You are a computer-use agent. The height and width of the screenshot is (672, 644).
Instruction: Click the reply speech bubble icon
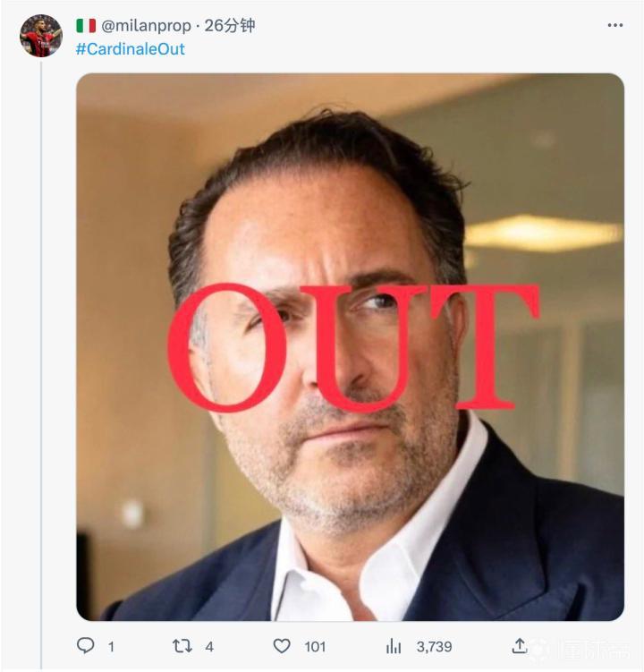point(85,645)
